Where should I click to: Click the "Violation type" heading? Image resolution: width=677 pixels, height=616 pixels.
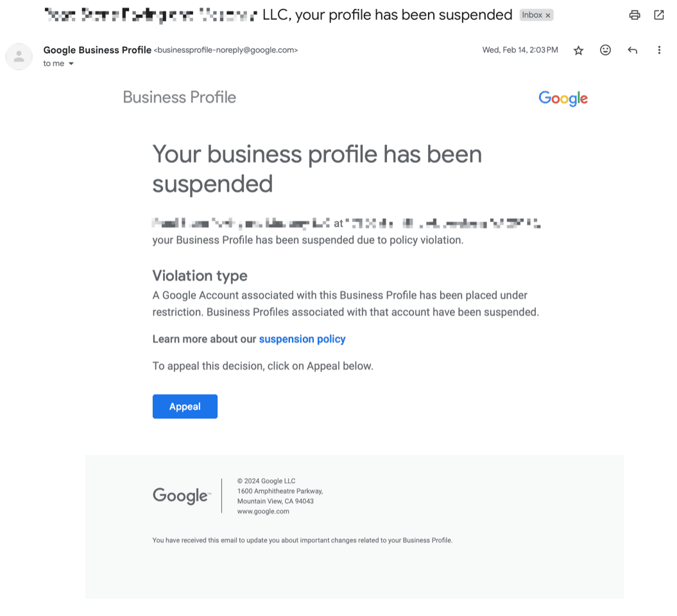(200, 275)
